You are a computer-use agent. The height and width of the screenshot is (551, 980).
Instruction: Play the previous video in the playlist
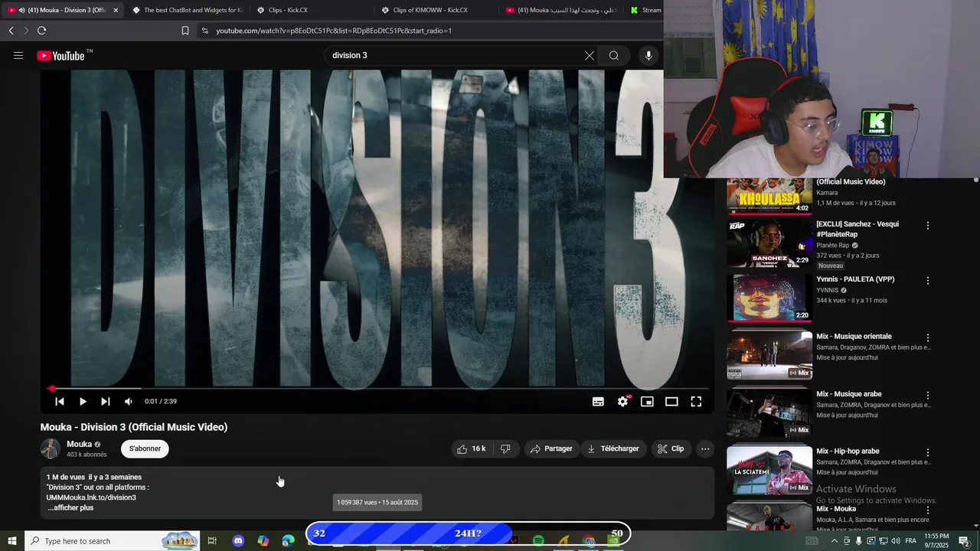tap(59, 401)
